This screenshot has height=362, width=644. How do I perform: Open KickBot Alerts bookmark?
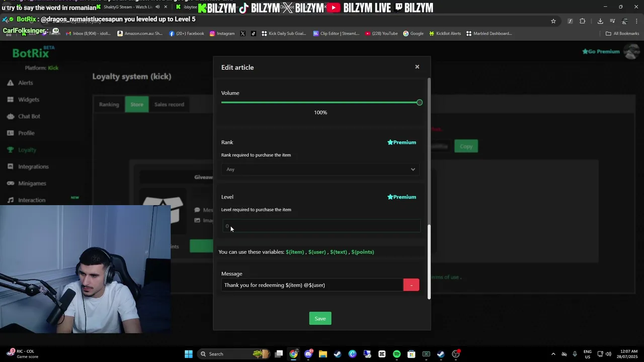445,34
